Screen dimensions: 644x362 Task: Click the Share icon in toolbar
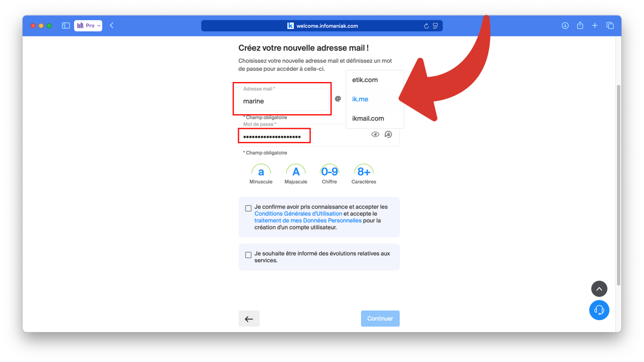pos(580,25)
